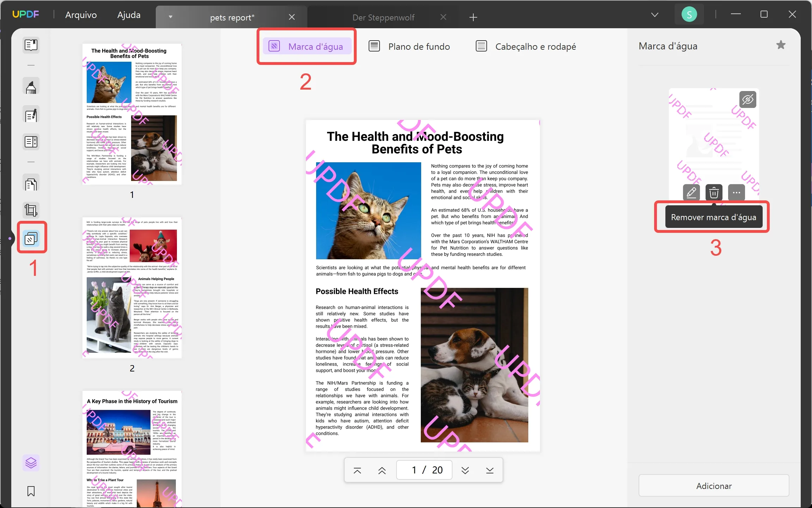Expand the tab list chevron dropdown
This screenshot has height=508, width=812.
pos(655,15)
